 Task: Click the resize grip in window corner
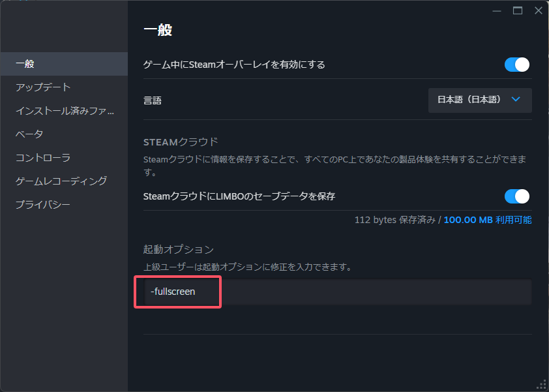541,384
